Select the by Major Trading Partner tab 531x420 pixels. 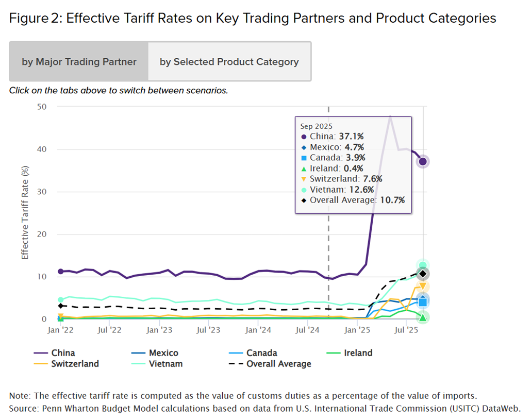(79, 62)
